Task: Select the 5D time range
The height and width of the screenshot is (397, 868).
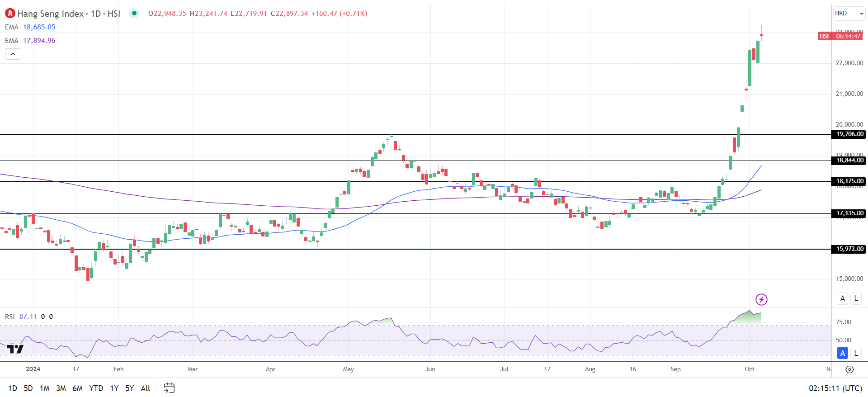Action: pyautogui.click(x=28, y=388)
